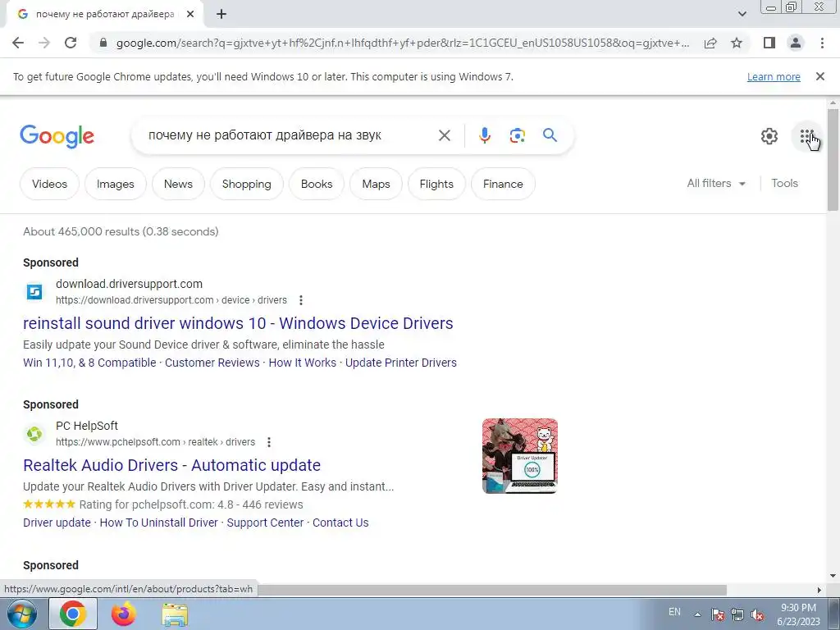Open the Chrome profile avatar
840x630 pixels.
(796, 43)
